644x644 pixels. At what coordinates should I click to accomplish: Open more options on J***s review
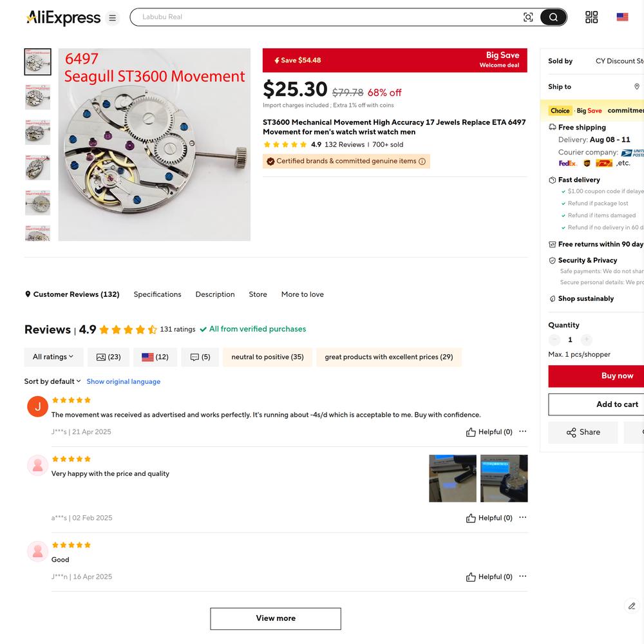click(x=522, y=431)
